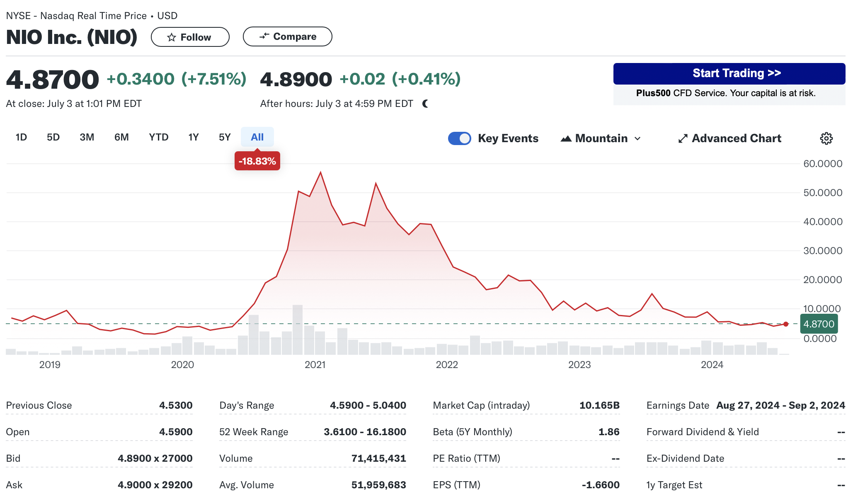Open chart settings gear icon
Screen dimensions: 853x504
(826, 138)
